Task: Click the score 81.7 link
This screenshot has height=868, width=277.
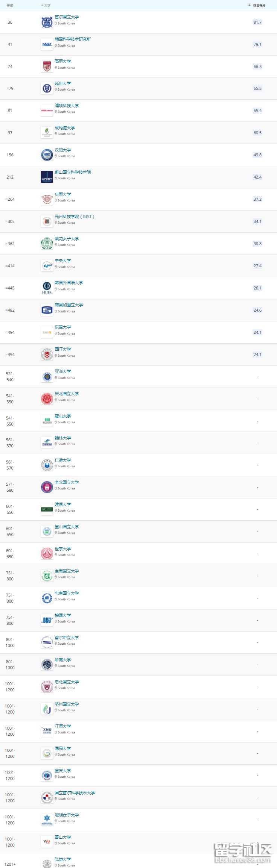Action: pyautogui.click(x=257, y=22)
